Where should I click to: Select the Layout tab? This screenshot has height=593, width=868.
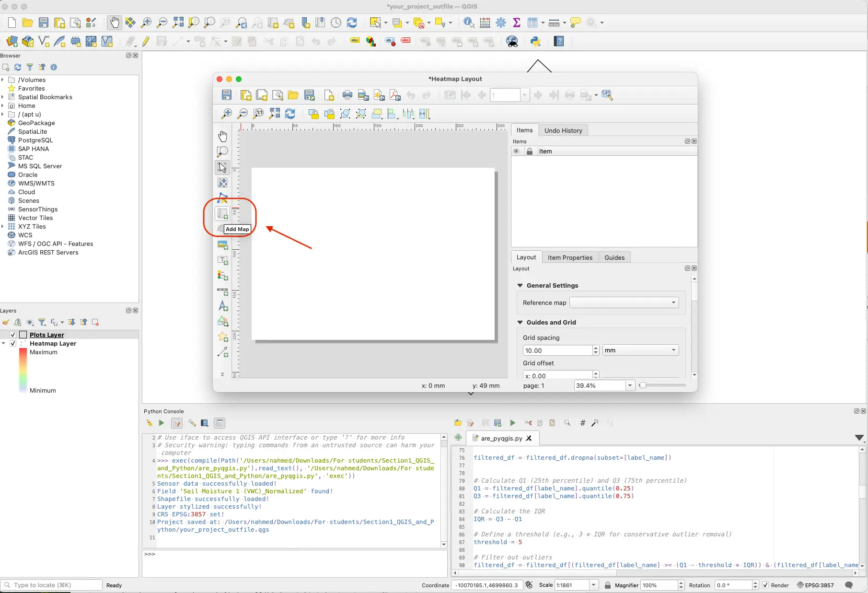[x=526, y=257]
